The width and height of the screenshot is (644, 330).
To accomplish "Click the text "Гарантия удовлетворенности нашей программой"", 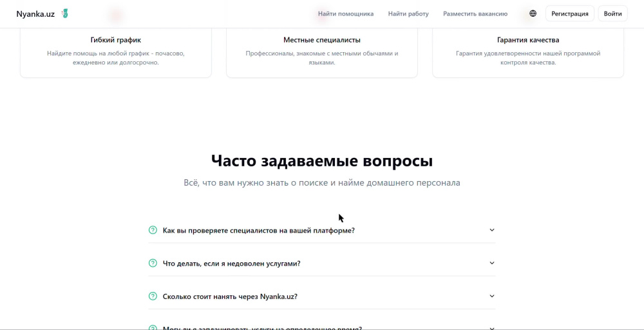I will tap(528, 58).
